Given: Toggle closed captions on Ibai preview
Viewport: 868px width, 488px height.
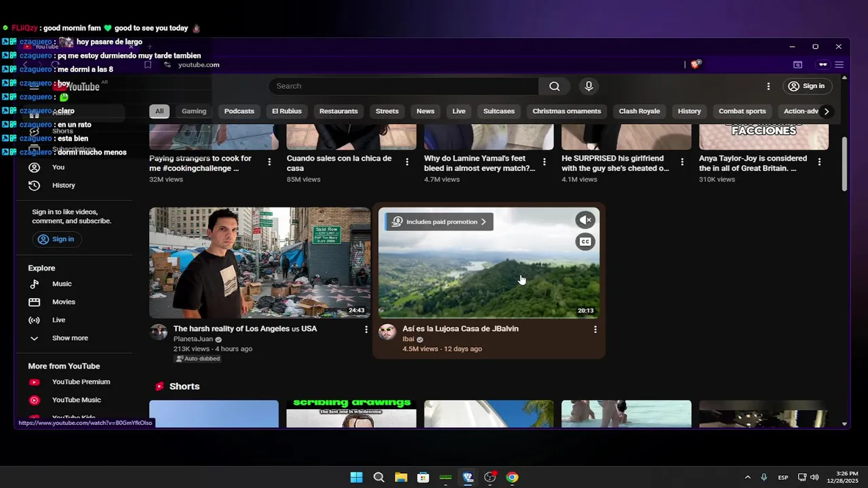Looking at the screenshot, I should (x=585, y=241).
